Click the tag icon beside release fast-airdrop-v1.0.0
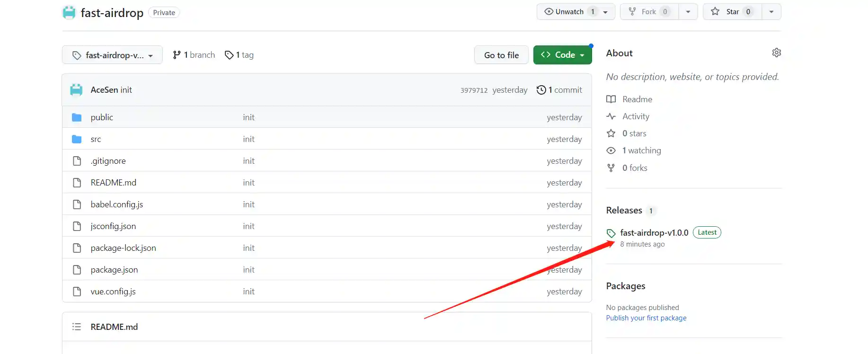 click(611, 233)
